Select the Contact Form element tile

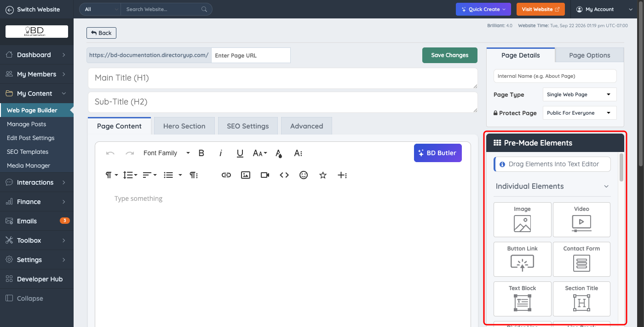pos(581,259)
